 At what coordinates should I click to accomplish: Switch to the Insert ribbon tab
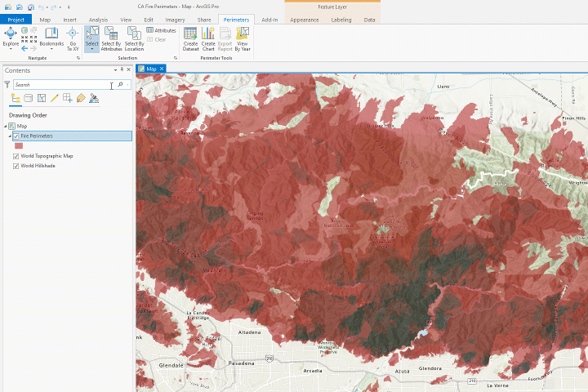69,20
